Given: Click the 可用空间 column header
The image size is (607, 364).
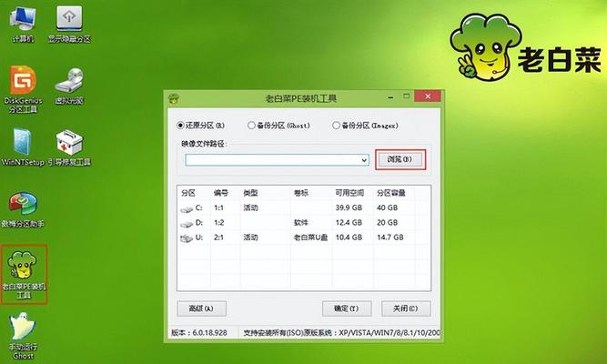Looking at the screenshot, I should click(x=349, y=193).
